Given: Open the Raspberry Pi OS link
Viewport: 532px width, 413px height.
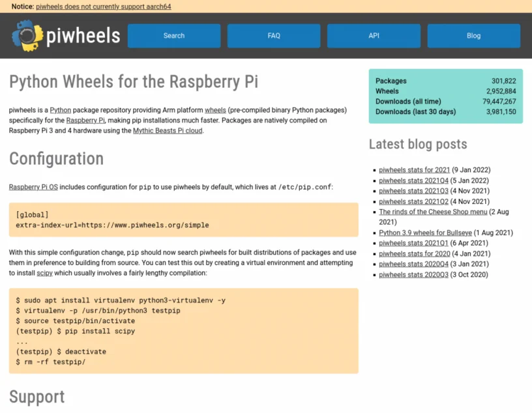Looking at the screenshot, I should coord(33,187).
